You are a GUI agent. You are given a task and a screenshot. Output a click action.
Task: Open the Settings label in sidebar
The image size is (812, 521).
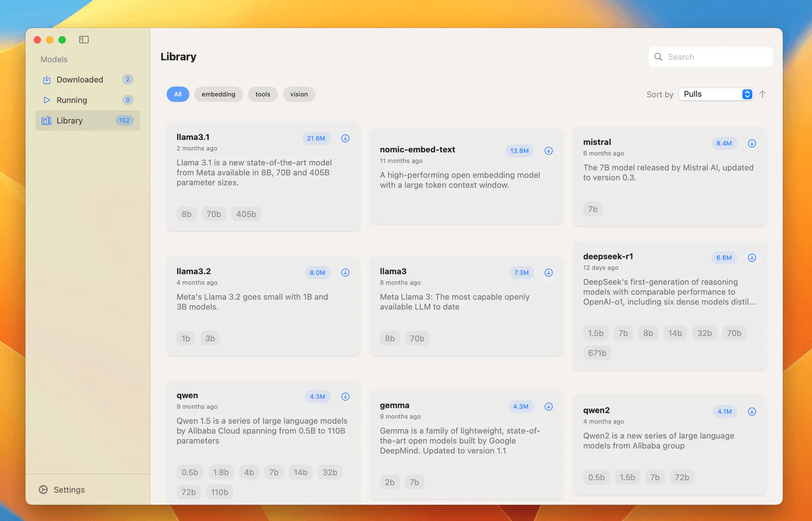pyautogui.click(x=69, y=490)
